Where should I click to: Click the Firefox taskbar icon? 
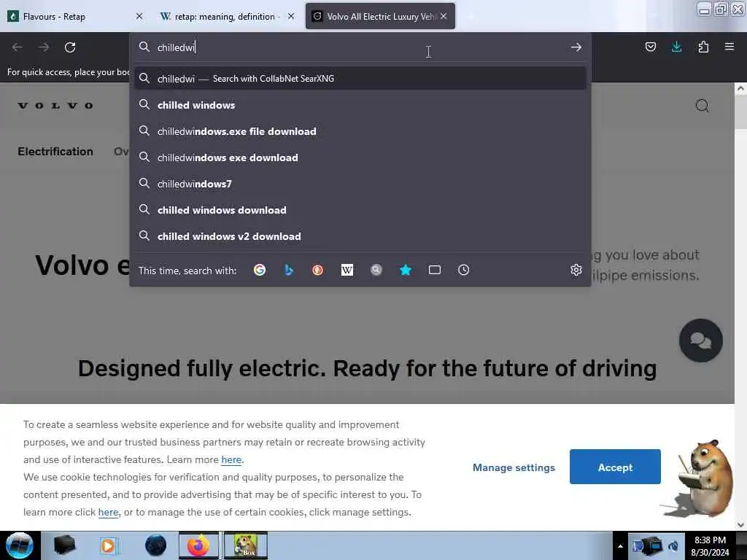198,545
